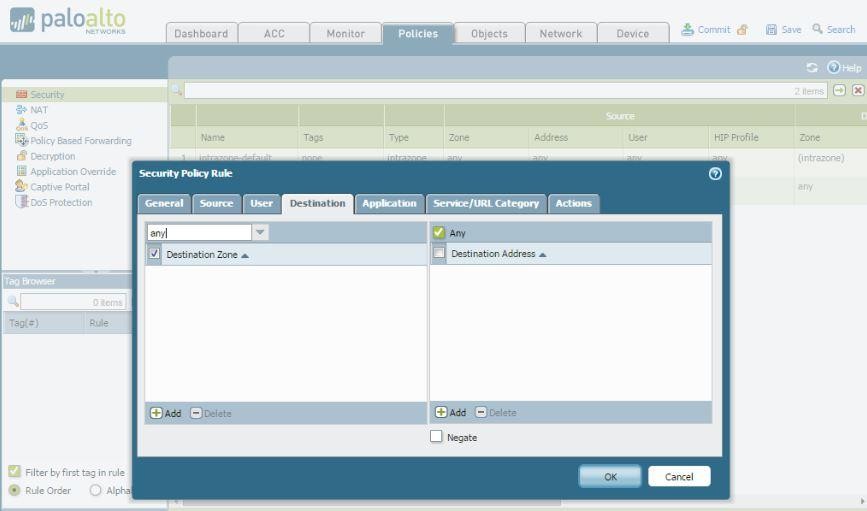Open the Service/URL Category tab
The width and height of the screenshot is (867, 511).
486,203
